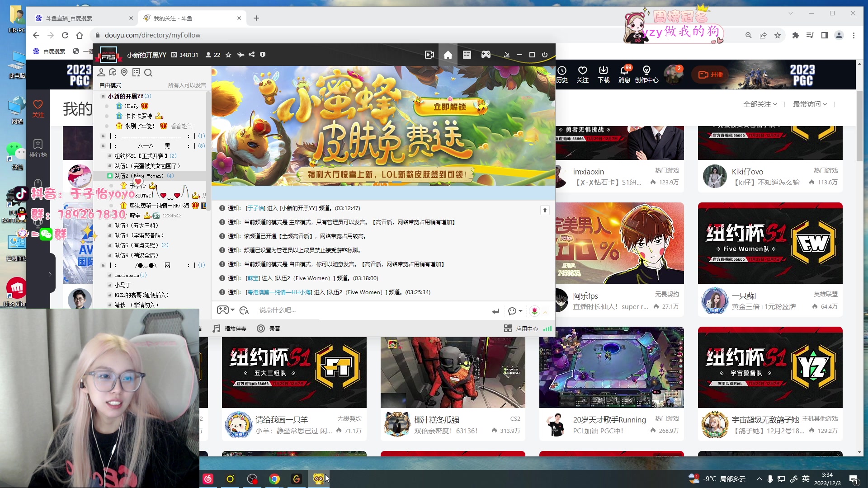
Task: Click the send enter-arrow icon
Action: [x=495, y=311]
